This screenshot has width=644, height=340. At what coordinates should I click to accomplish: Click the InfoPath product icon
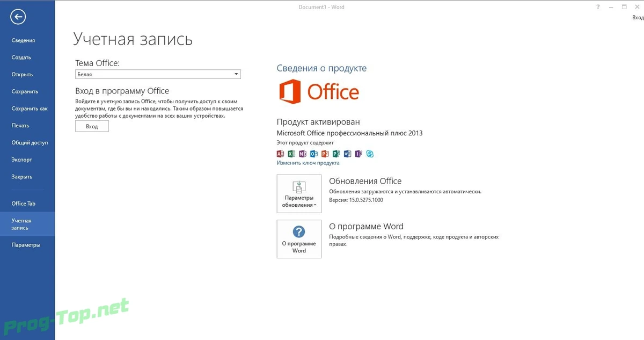[x=358, y=154]
